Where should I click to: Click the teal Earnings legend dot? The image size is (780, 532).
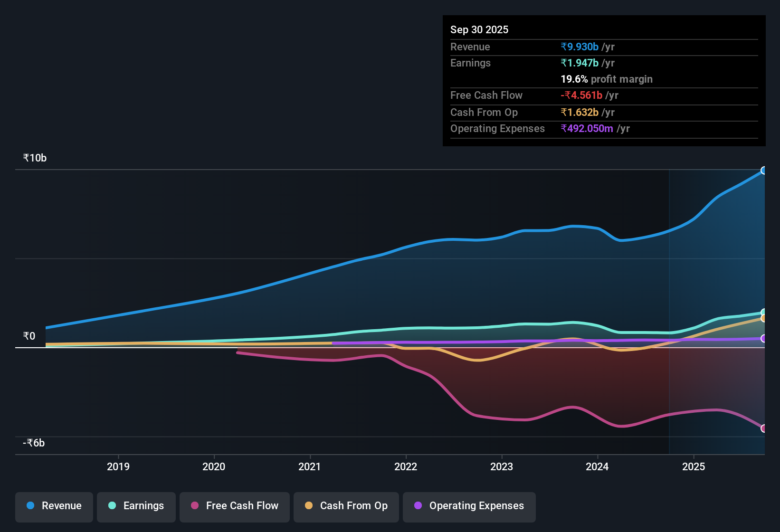coord(112,506)
